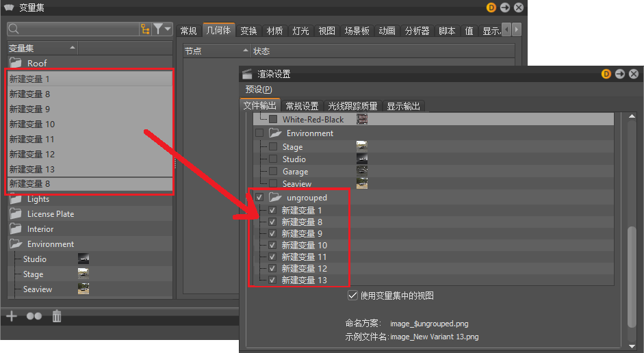Collapse the Environment folder in variant sets
Image resolution: width=644 pixels, height=353 pixels.
tap(16, 244)
